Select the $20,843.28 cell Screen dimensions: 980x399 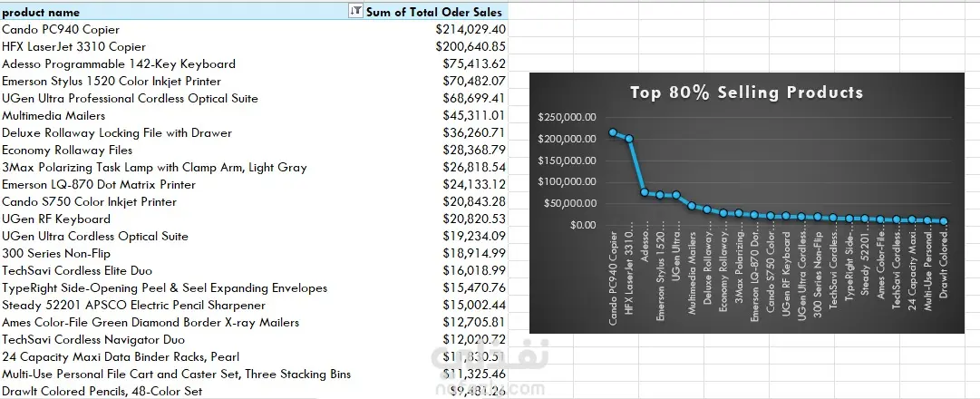(x=474, y=202)
